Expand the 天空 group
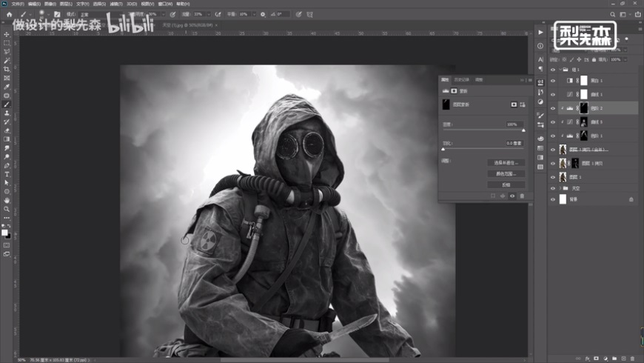The width and height of the screenshot is (644, 363). coord(560,188)
